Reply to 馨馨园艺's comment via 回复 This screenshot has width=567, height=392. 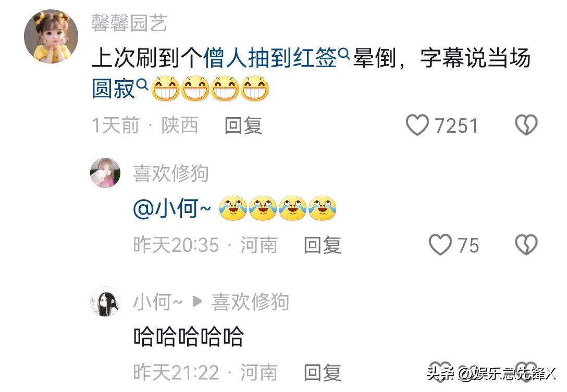243,125
